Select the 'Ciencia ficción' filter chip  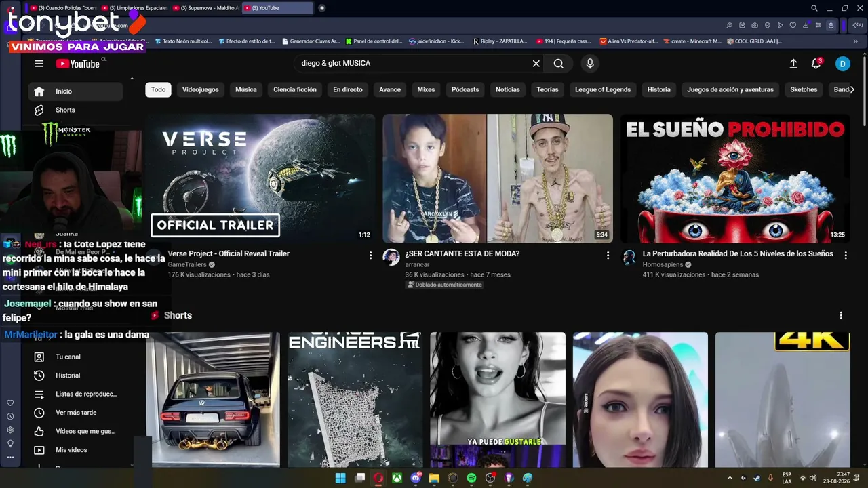295,89
